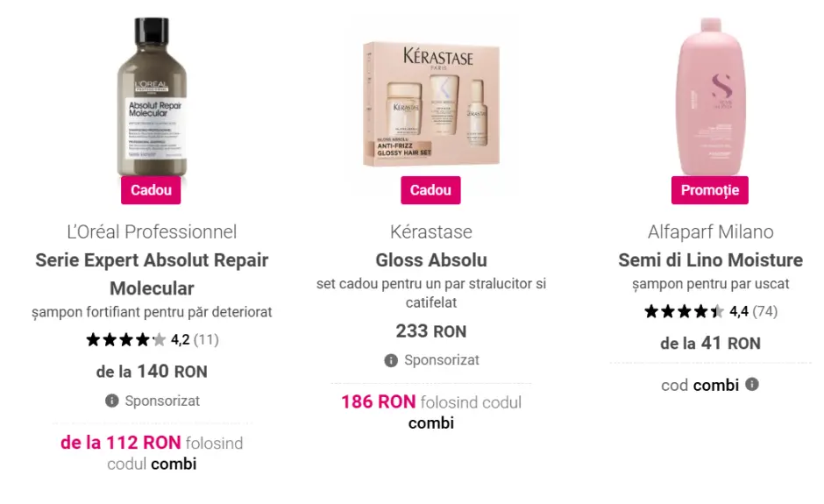Open the L'Oréal Absolut Repair bottle image
824x504 pixels.
click(x=152, y=96)
